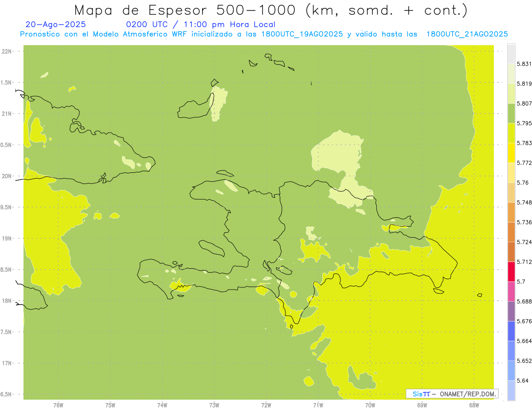This screenshot has height=411, width=532.
Task: Select the green legend swatch between 5.807 and 5.795
Action: click(x=511, y=113)
